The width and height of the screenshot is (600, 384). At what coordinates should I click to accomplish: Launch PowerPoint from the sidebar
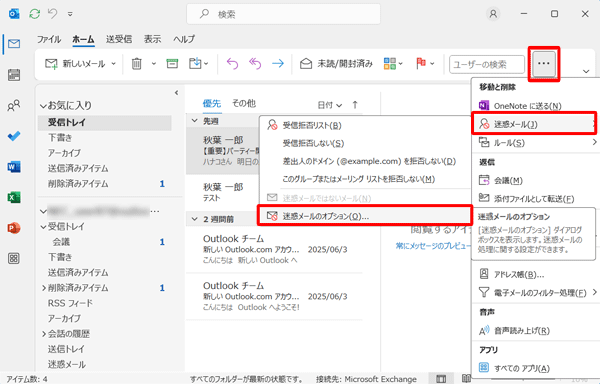pos(14,228)
